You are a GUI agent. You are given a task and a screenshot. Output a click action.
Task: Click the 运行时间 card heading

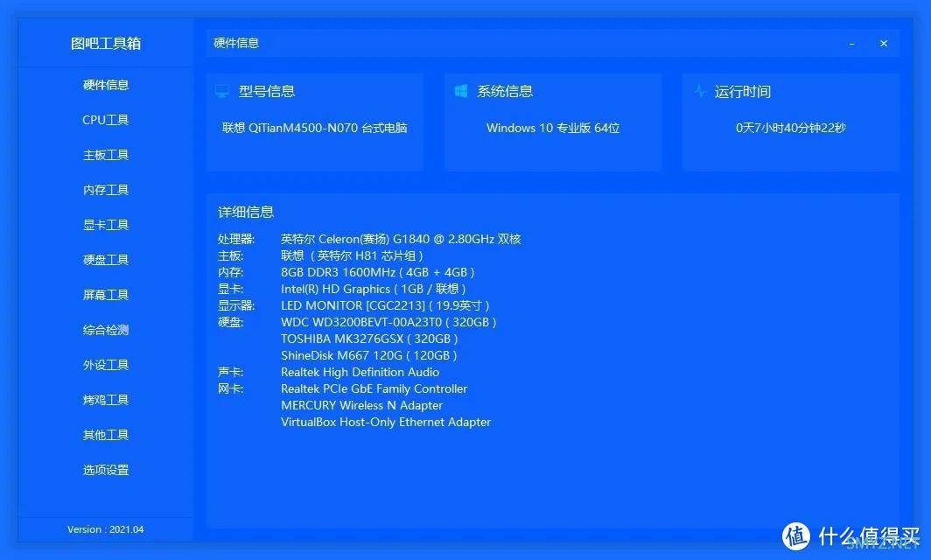[742, 92]
